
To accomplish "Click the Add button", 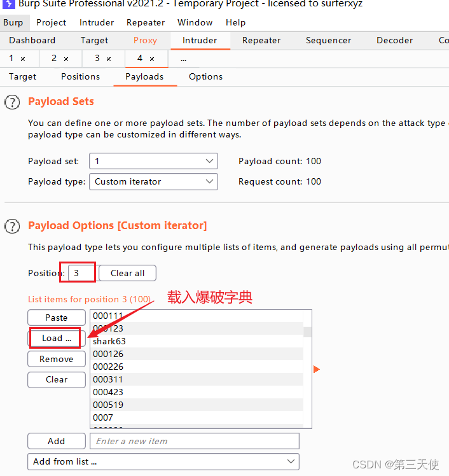I will point(57,441).
